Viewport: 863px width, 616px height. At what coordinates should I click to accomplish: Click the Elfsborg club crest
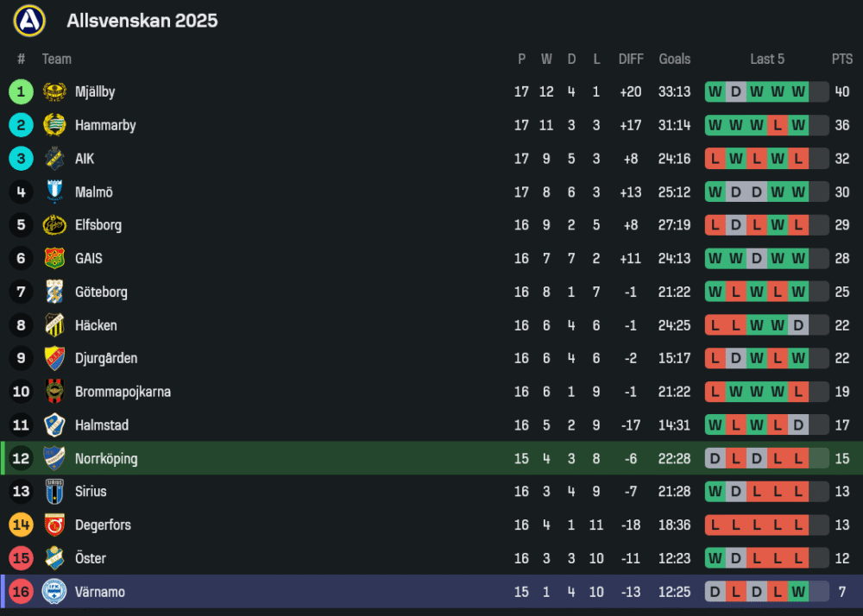click(54, 225)
